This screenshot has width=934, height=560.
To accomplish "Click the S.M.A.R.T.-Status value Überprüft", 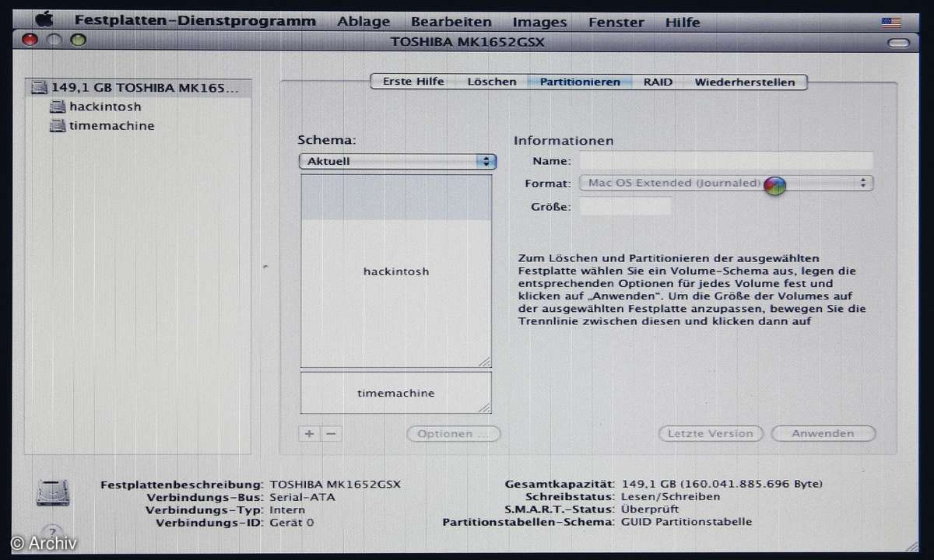I will pyautogui.click(x=649, y=509).
